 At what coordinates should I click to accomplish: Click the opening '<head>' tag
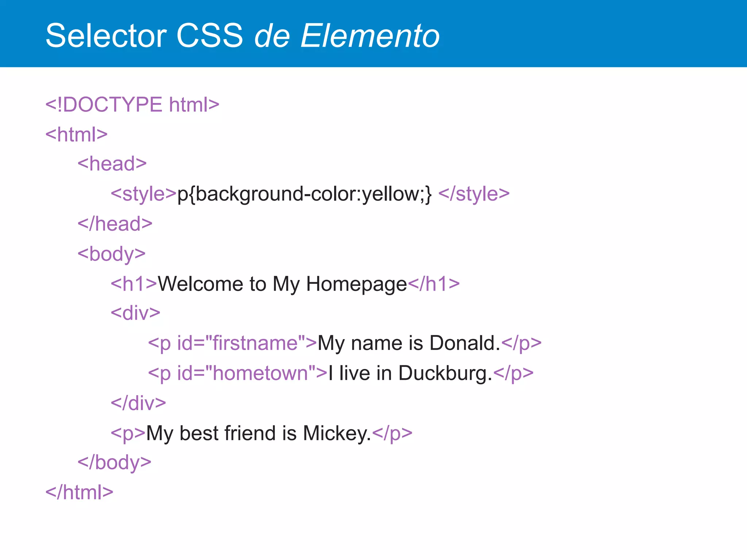pyautogui.click(x=112, y=164)
